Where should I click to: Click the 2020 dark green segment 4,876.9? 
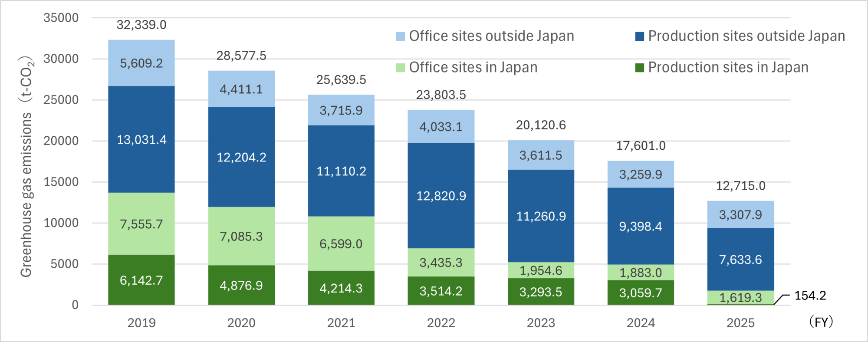241,286
